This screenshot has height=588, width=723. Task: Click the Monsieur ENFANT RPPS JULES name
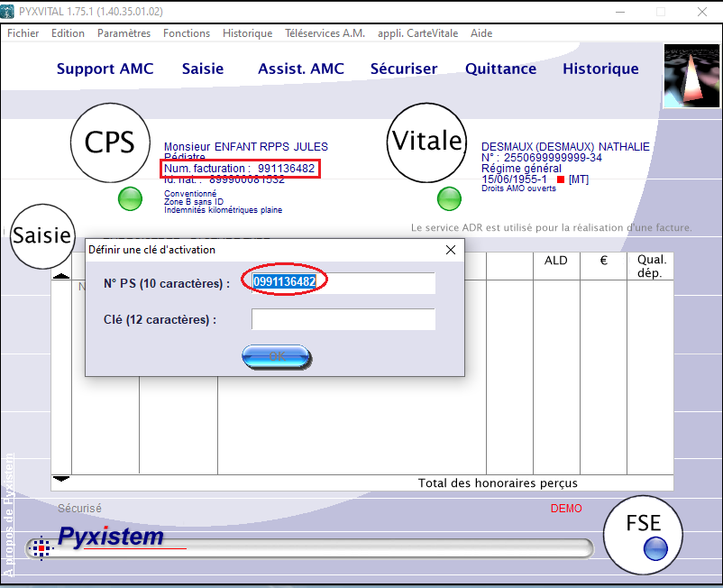tap(246, 147)
